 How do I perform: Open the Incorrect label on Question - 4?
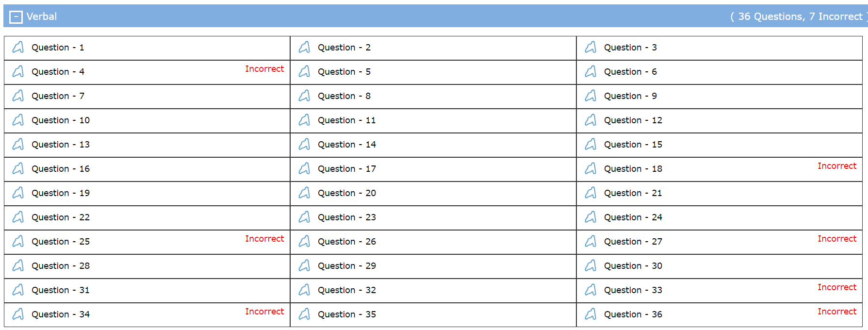point(264,68)
